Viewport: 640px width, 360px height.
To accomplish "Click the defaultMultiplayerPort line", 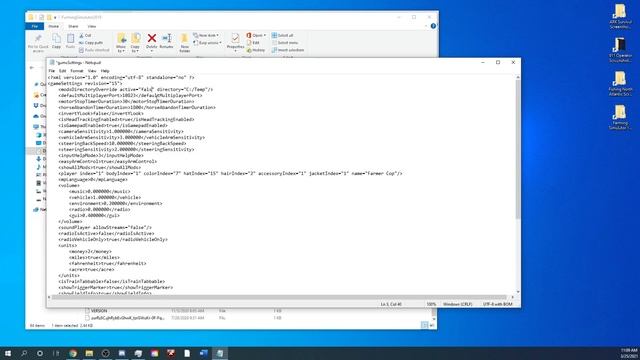I will coord(130,96).
